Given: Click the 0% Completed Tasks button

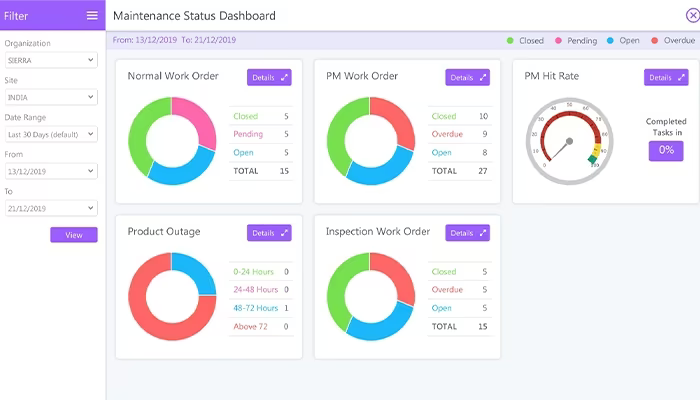Looking at the screenshot, I should tap(666, 150).
